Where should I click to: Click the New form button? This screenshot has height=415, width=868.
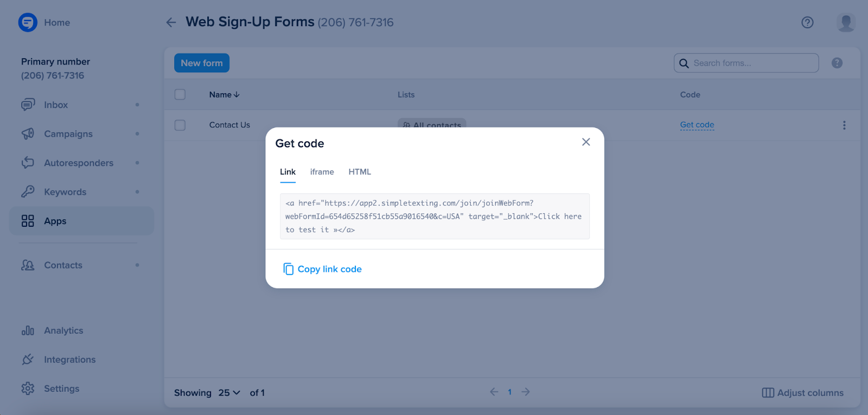tap(202, 63)
